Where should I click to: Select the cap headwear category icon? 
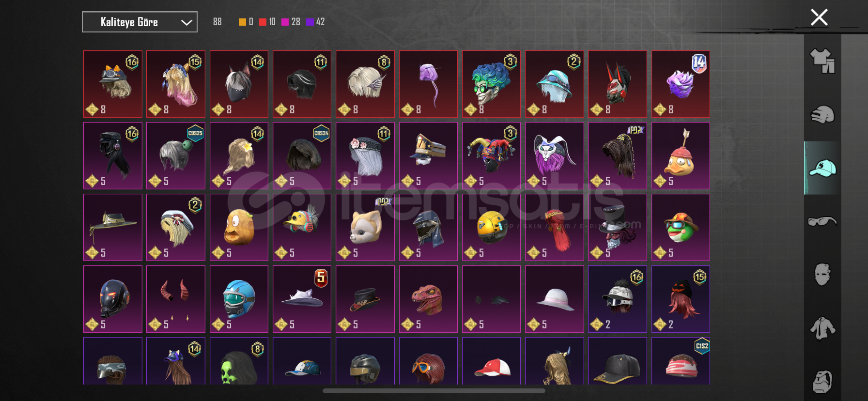[x=822, y=168]
